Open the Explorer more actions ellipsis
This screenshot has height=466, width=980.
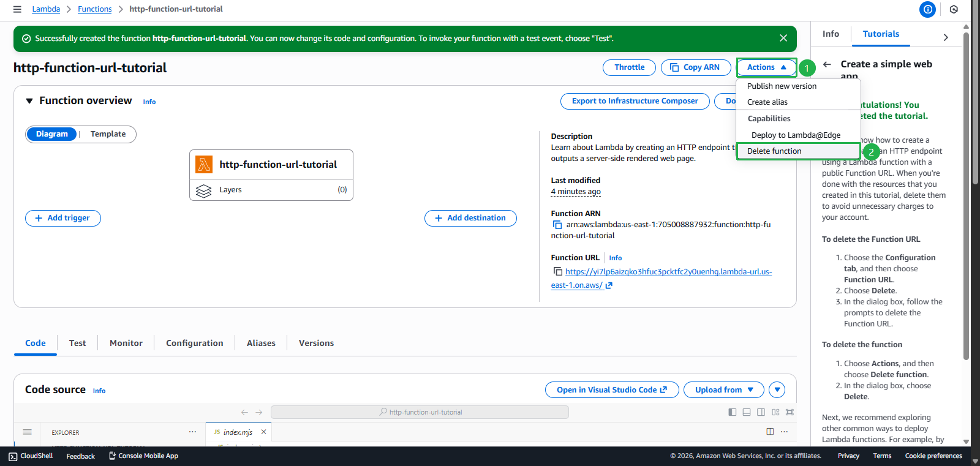tap(192, 432)
